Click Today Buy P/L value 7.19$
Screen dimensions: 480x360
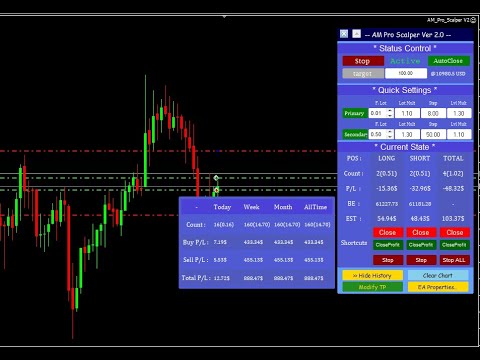(220, 242)
